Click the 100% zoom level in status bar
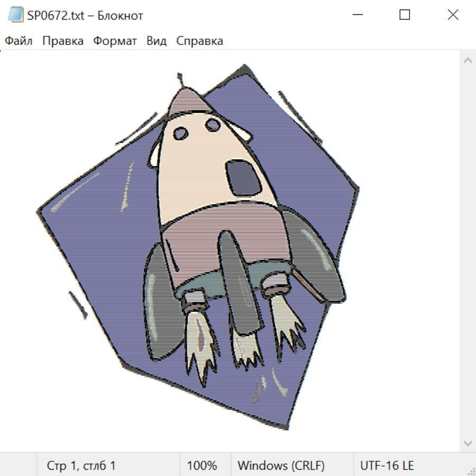This screenshot has height=476, width=476. click(202, 466)
